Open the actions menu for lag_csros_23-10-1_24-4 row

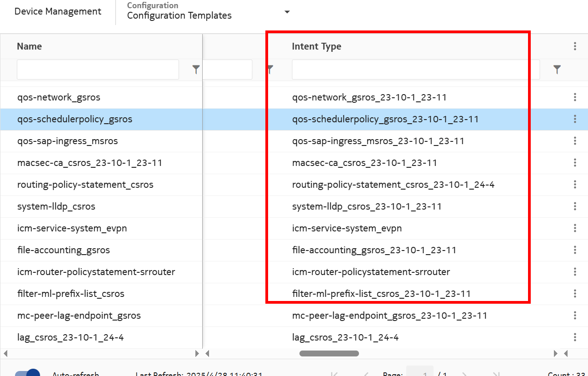[x=575, y=337]
